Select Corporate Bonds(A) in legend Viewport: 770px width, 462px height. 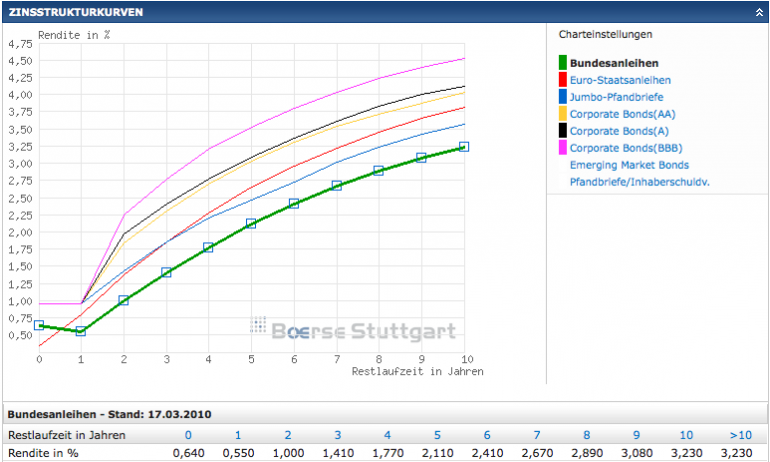tap(619, 131)
